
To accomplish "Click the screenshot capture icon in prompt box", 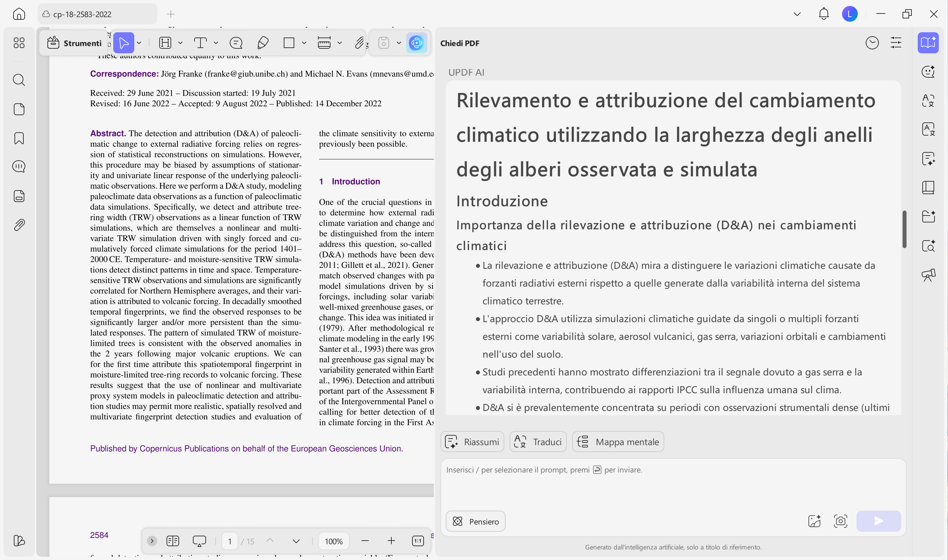I will [x=840, y=521].
